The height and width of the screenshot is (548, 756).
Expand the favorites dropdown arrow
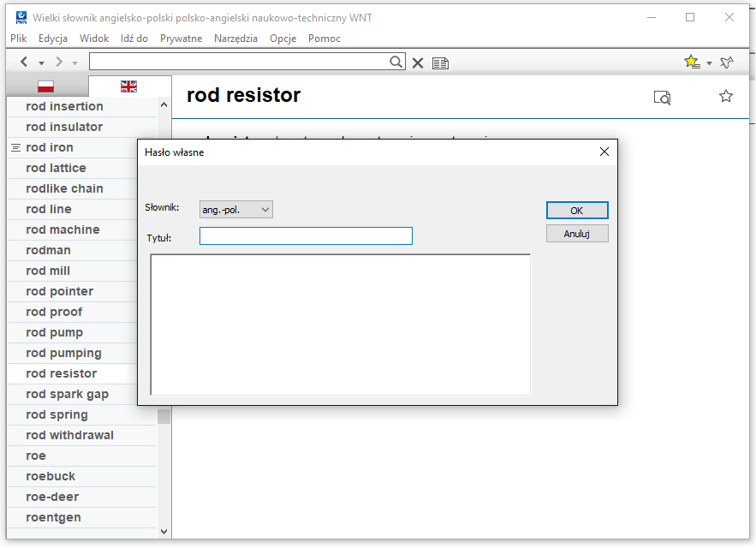point(709,63)
